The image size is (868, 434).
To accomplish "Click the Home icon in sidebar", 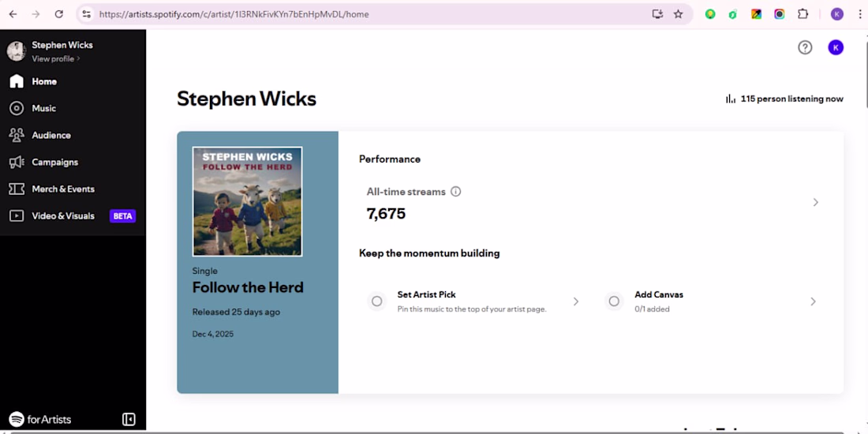I will [17, 81].
